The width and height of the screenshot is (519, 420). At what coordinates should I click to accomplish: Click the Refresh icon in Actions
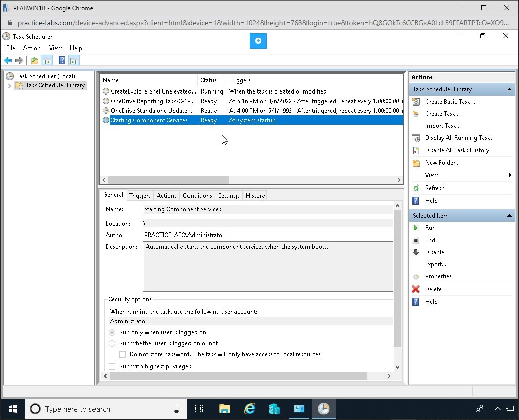[x=416, y=188]
